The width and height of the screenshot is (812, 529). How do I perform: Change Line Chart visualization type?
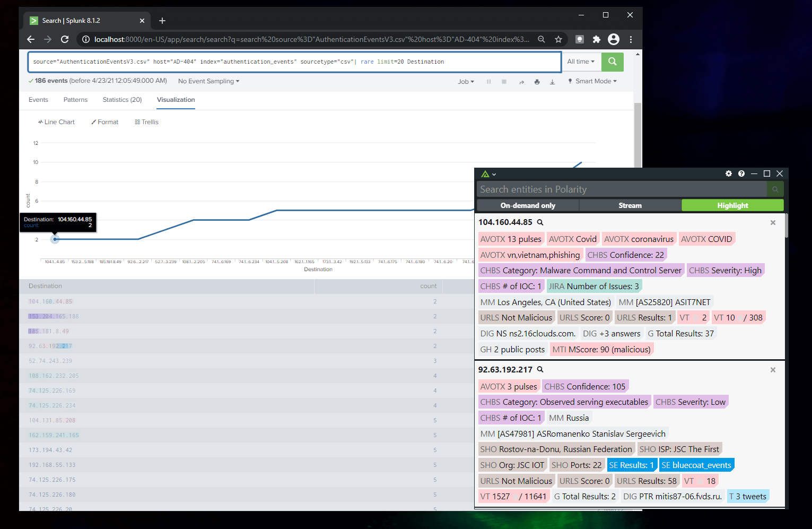click(x=56, y=122)
